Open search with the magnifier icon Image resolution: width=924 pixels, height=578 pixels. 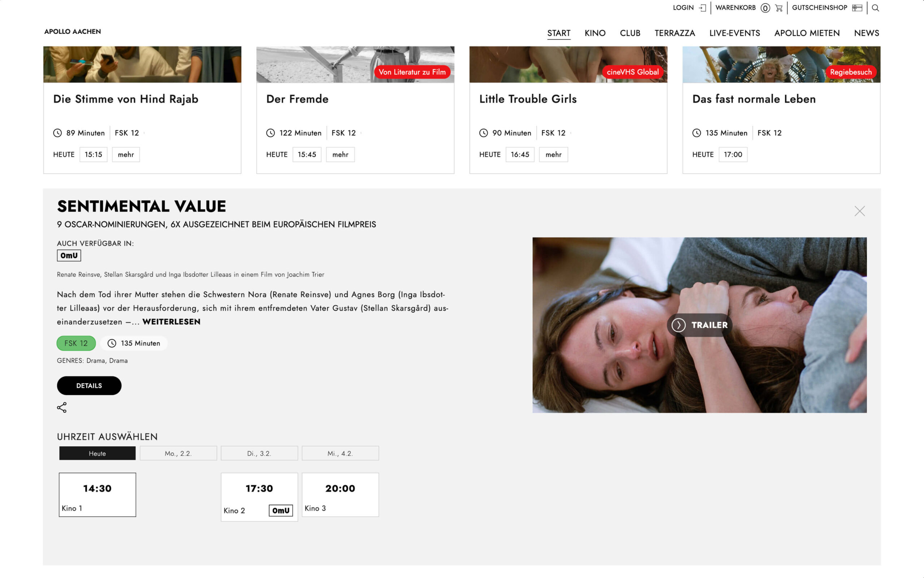[875, 8]
